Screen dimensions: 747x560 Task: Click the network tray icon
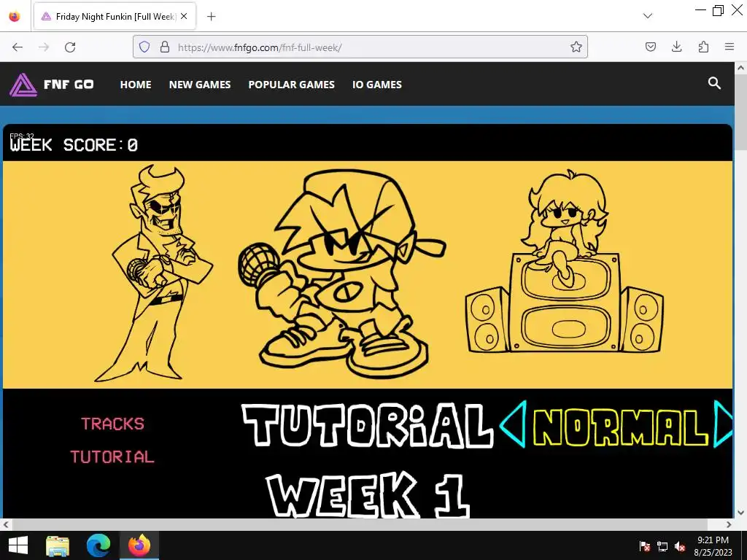pos(662,546)
